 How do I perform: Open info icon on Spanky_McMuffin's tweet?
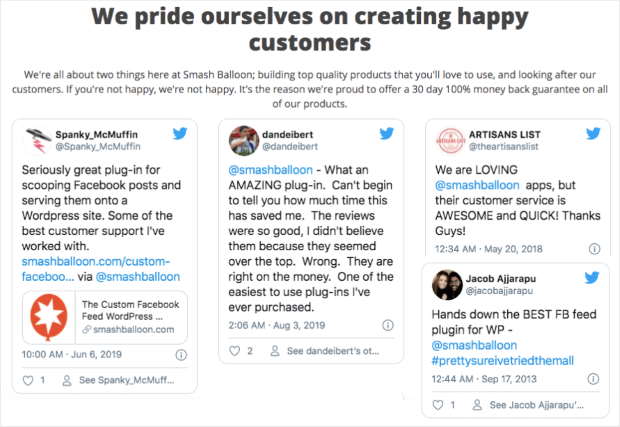(181, 354)
